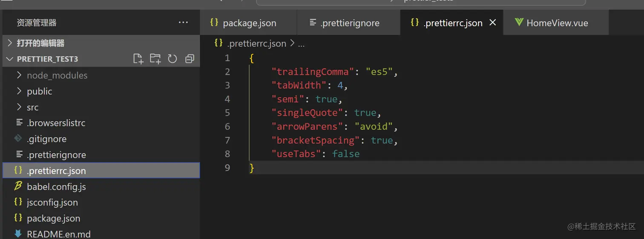Click the New Folder icon in explorer

[155, 59]
